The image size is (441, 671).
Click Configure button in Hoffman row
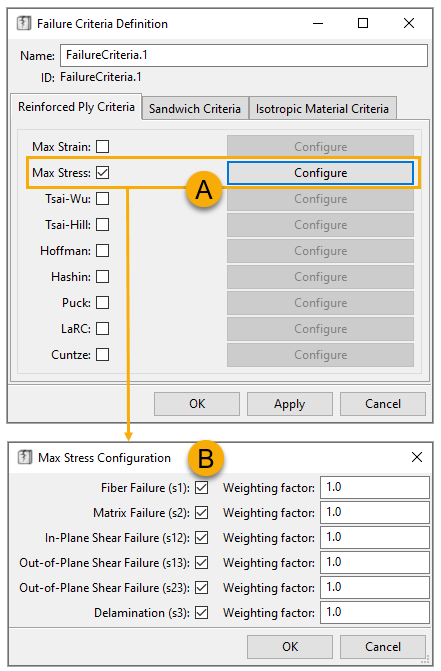(320, 251)
